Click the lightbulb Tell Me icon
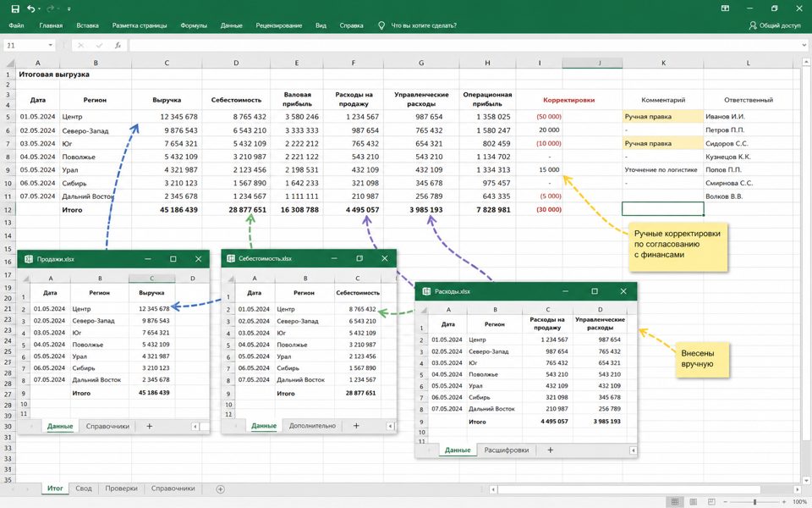Viewport: 812px width, 508px height. pos(381,25)
